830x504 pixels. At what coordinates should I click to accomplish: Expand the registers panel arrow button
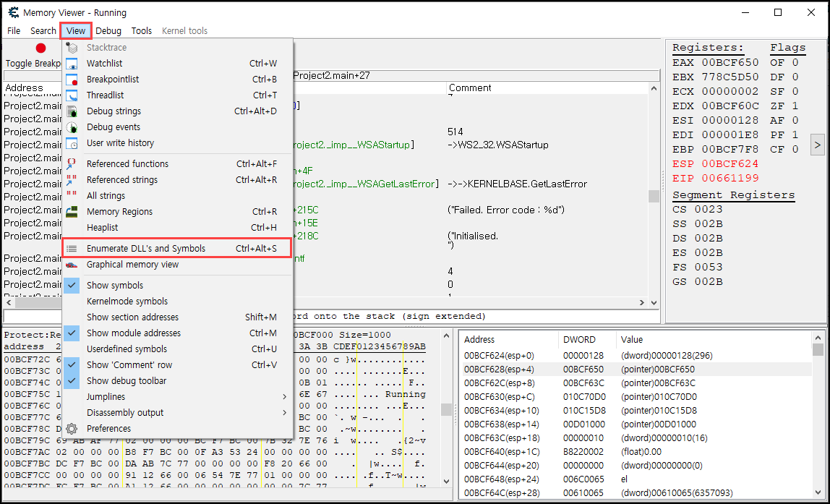(817, 145)
